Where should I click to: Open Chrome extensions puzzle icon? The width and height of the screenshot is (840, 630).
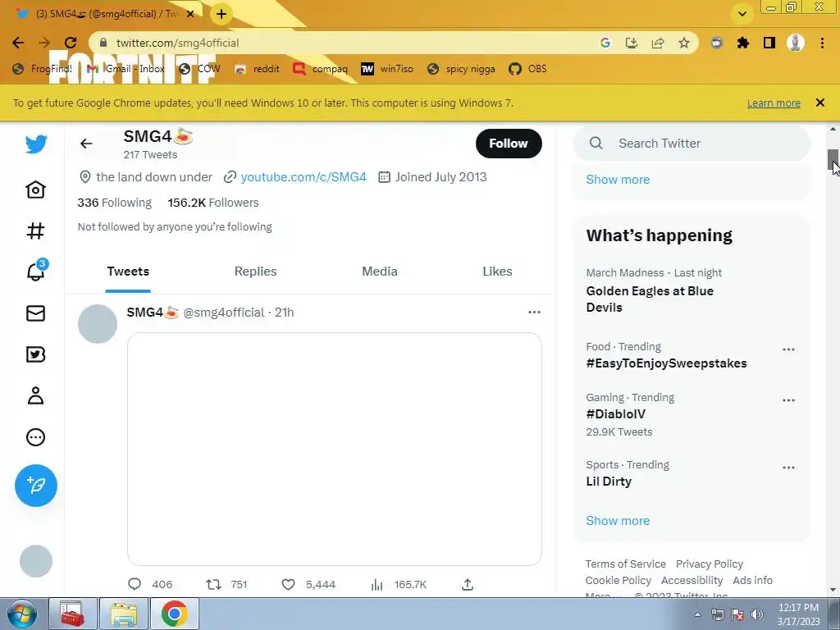pos(743,43)
